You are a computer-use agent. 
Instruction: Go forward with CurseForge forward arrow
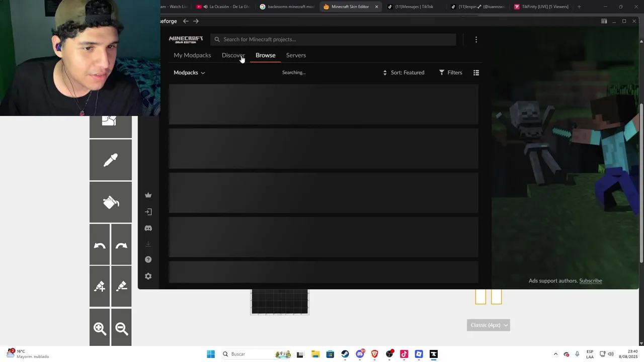(x=196, y=21)
